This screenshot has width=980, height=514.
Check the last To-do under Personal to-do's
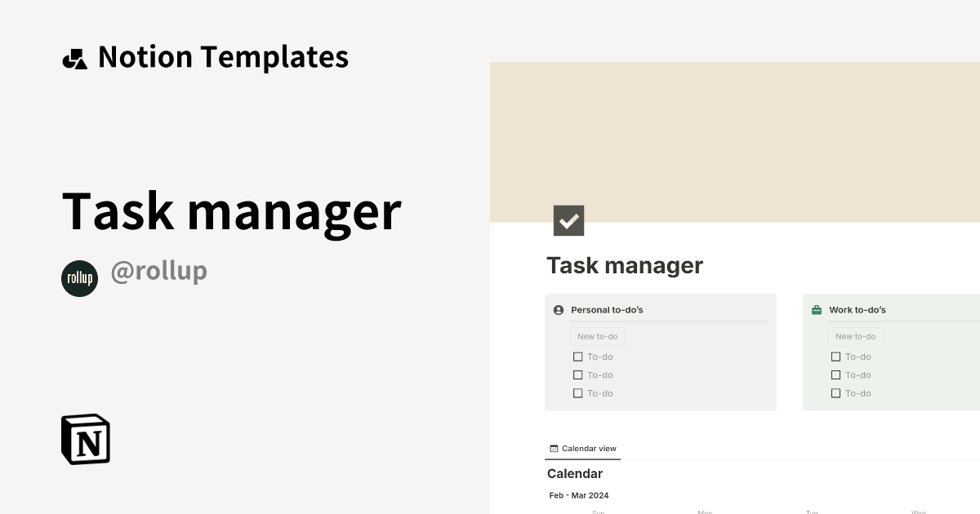[x=577, y=392]
